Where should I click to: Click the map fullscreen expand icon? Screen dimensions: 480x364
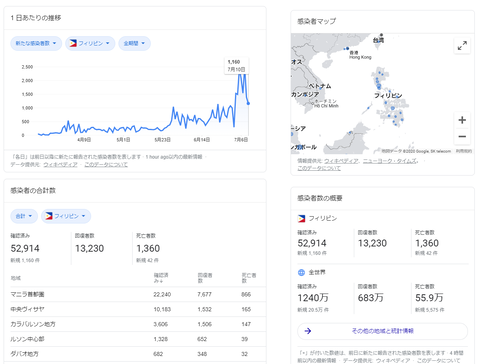pyautogui.click(x=462, y=45)
